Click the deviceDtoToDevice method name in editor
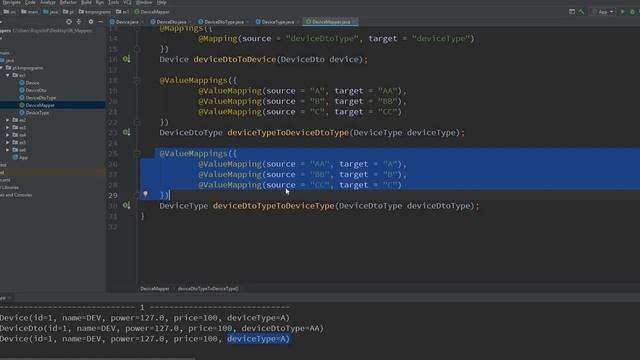Image resolution: width=640 pixels, height=360 pixels. [235, 59]
